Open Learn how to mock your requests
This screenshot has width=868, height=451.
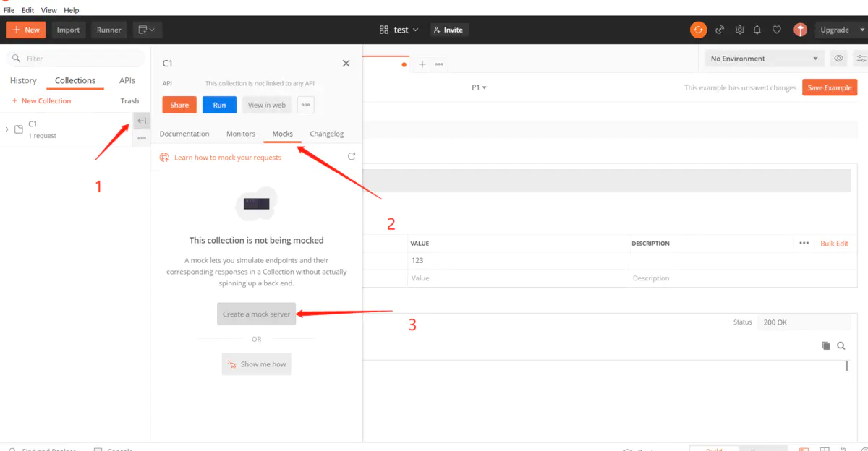click(x=228, y=157)
